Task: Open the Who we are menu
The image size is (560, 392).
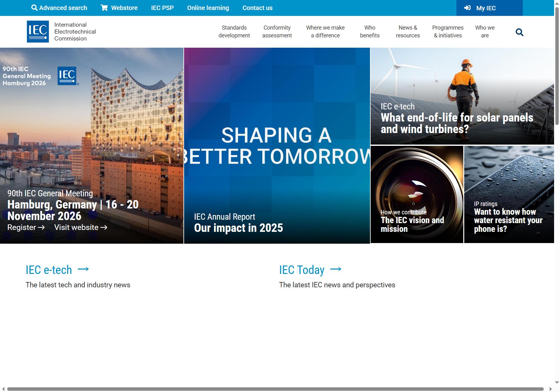Action: pos(485,31)
